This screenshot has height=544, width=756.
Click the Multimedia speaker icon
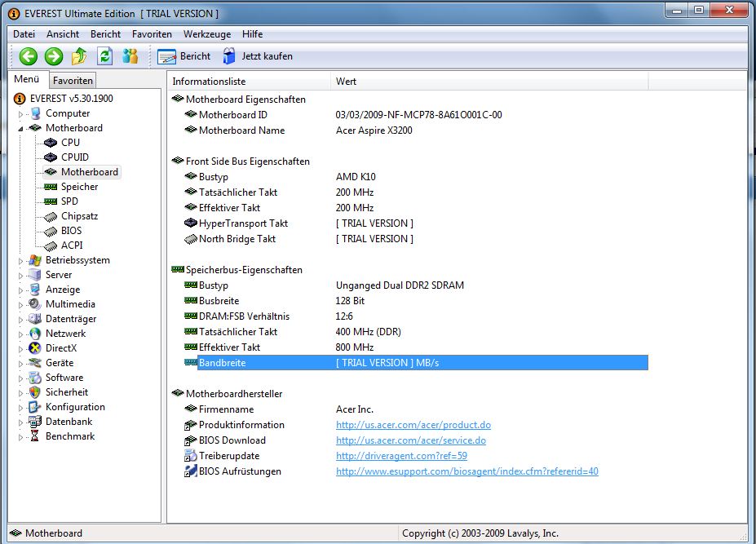(35, 304)
